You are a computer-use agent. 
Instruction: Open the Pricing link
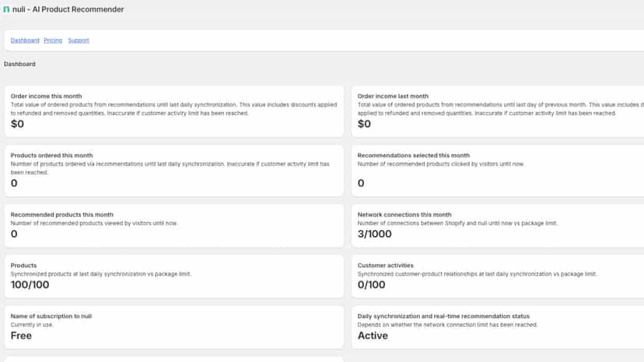tap(53, 40)
